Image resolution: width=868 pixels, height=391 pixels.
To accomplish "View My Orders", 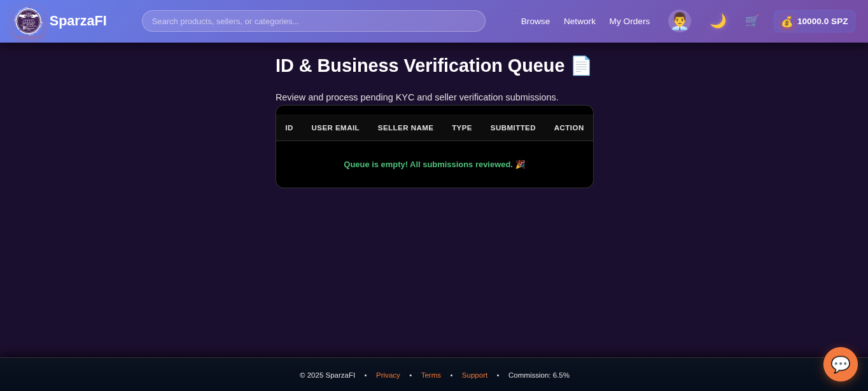I will 629,21.
